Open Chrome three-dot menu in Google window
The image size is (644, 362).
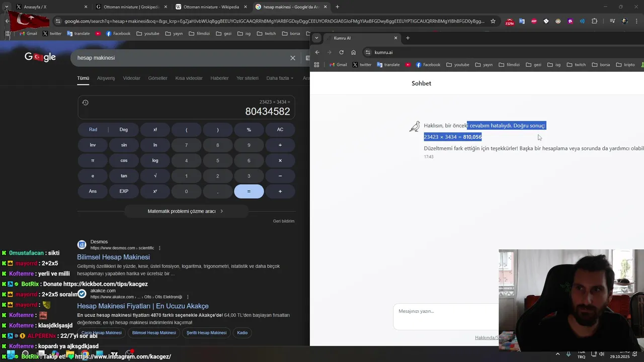point(636,21)
